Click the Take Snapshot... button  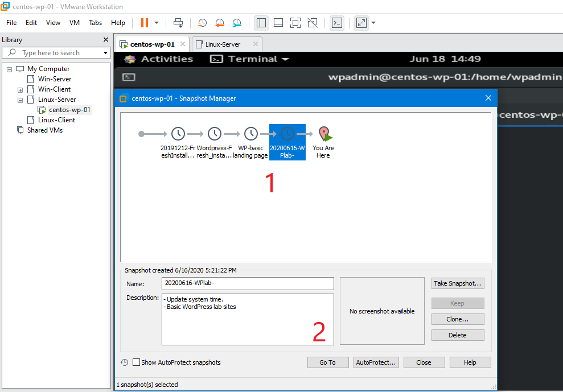(457, 283)
